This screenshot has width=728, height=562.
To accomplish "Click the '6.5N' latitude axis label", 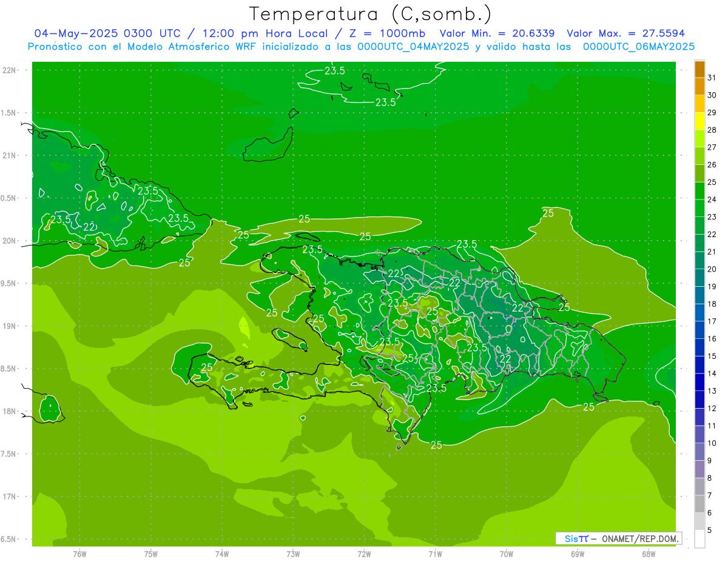I will tap(8, 540).
